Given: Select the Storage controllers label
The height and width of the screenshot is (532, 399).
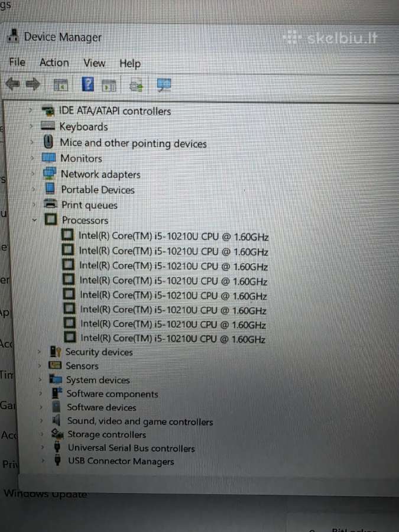Looking at the screenshot, I should 106,434.
